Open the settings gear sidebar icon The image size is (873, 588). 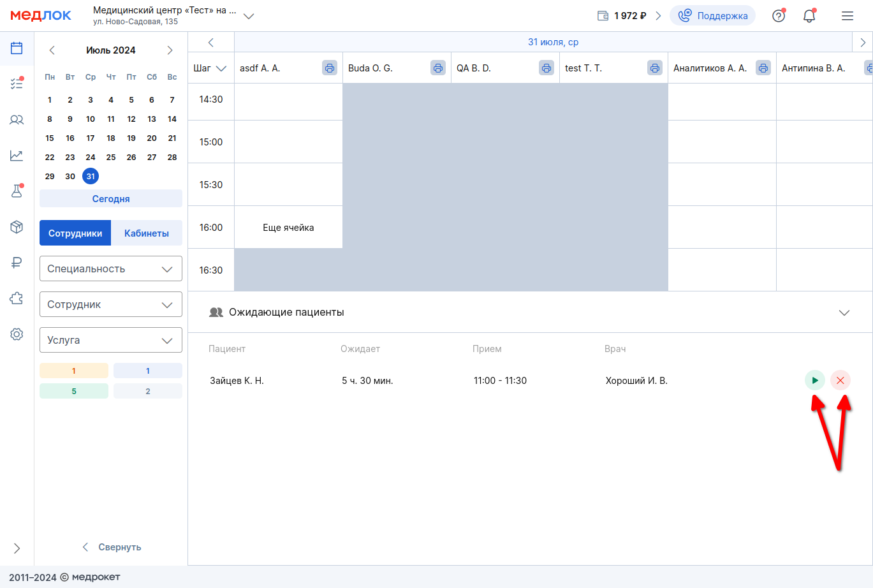tap(17, 334)
